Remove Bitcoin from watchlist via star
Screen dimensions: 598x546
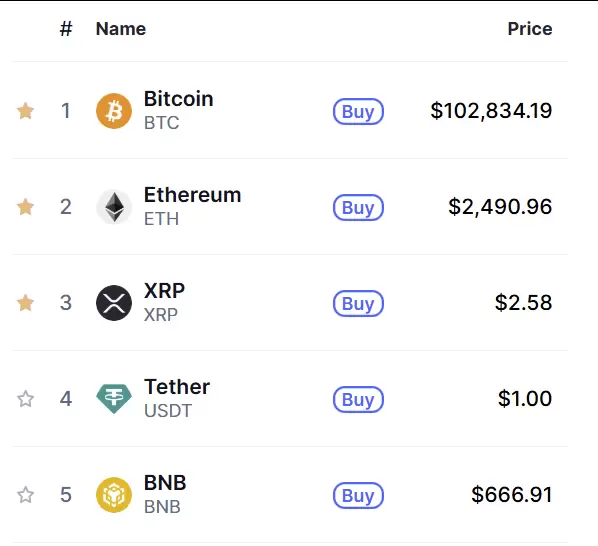pyautogui.click(x=26, y=111)
